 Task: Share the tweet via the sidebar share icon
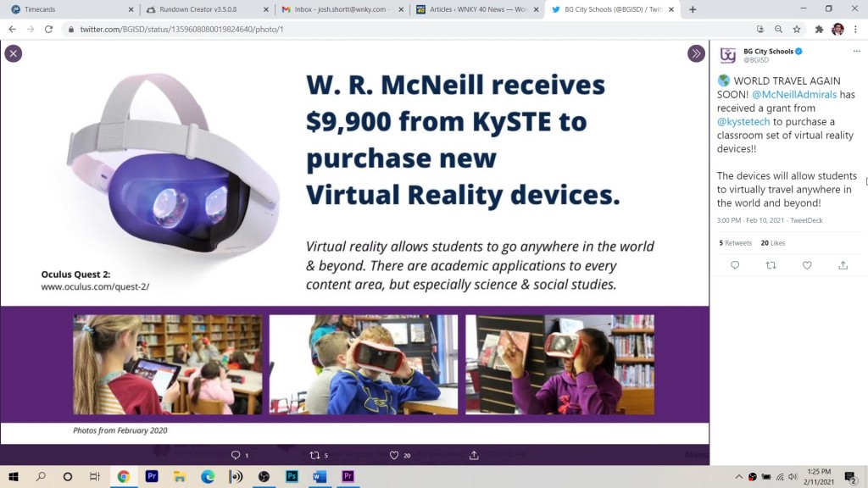(x=843, y=265)
